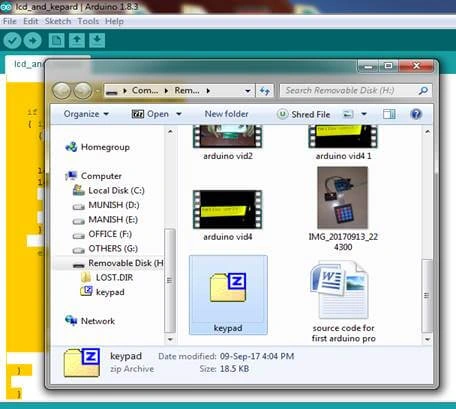The image size is (456, 409).
Task: Toggle the preview pane icon
Action: pos(389,114)
